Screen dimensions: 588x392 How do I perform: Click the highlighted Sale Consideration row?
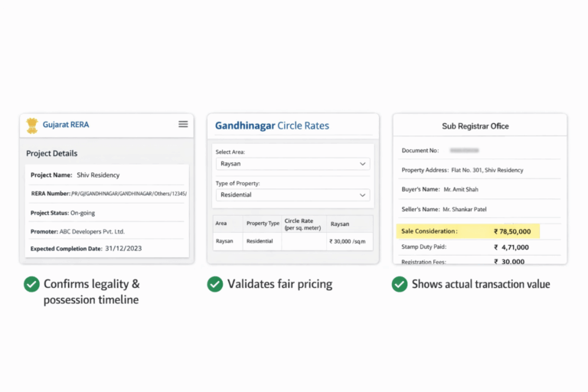pos(469,230)
